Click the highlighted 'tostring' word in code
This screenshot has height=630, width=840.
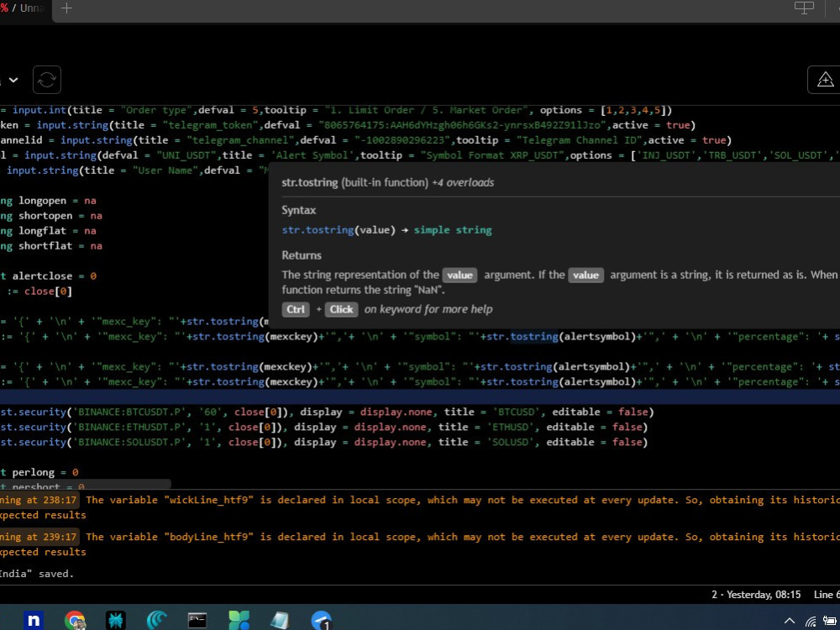click(x=534, y=337)
